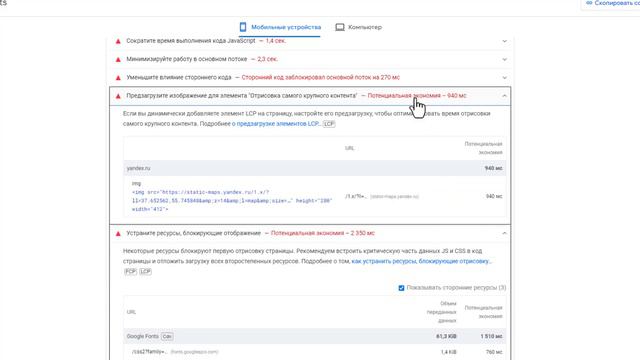Click /css2?family=... resource URL
The height and width of the screenshot is (360, 640).
149,352
